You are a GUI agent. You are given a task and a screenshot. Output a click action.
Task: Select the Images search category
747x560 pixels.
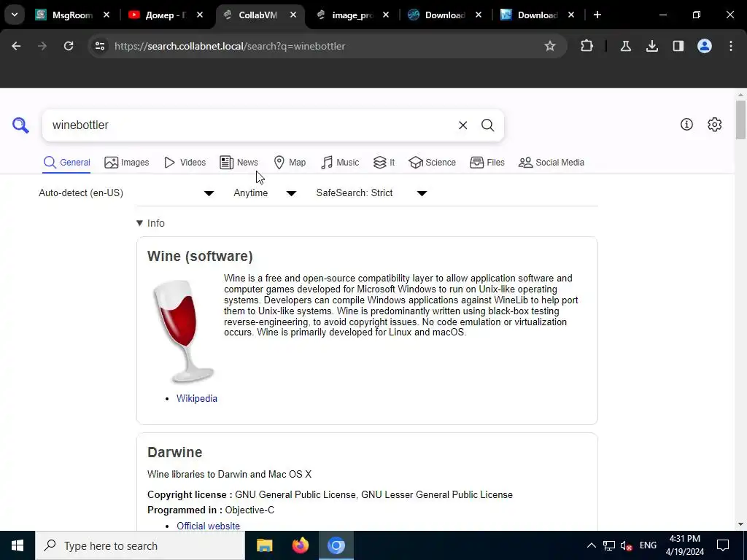[127, 163]
